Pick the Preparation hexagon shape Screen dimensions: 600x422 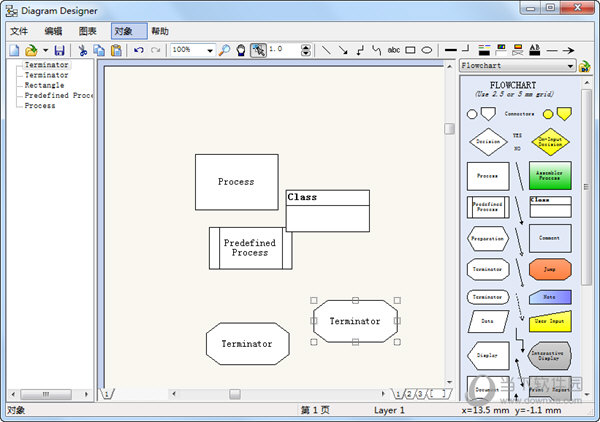click(x=488, y=238)
